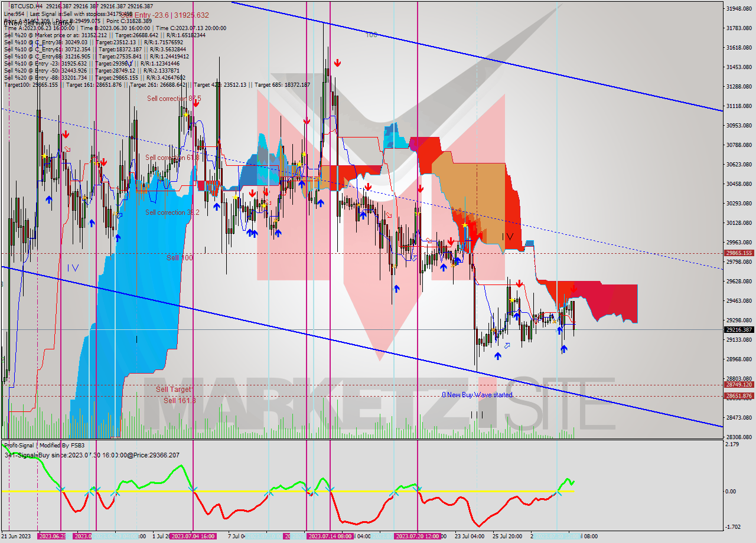
Task: Click the 31618.080 price axis value
Action: [x=739, y=47]
